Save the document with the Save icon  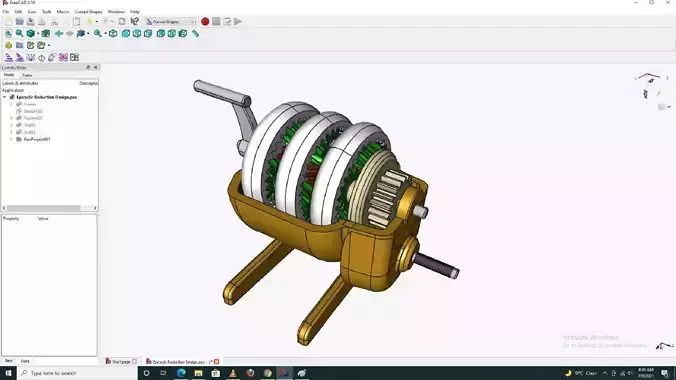tap(31, 22)
